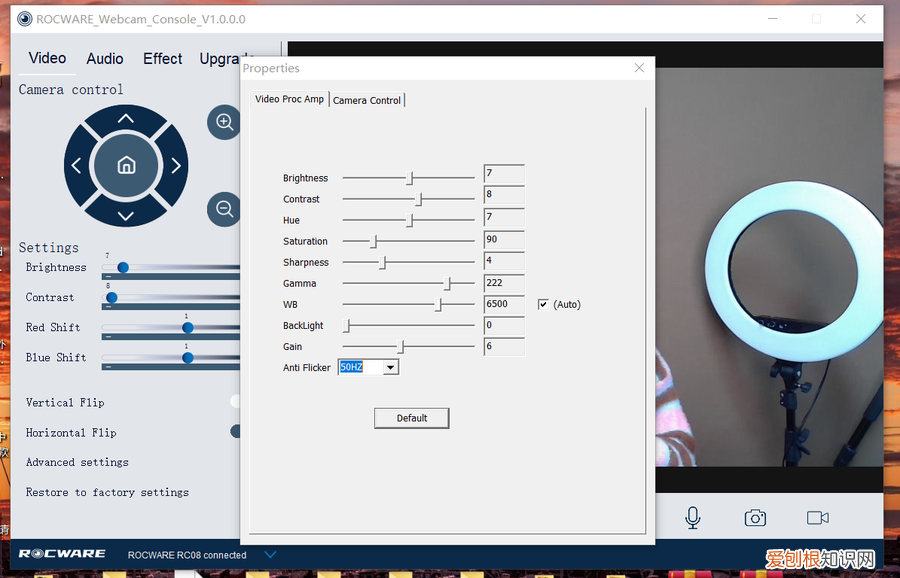Click the Gamma slider track

click(x=408, y=284)
